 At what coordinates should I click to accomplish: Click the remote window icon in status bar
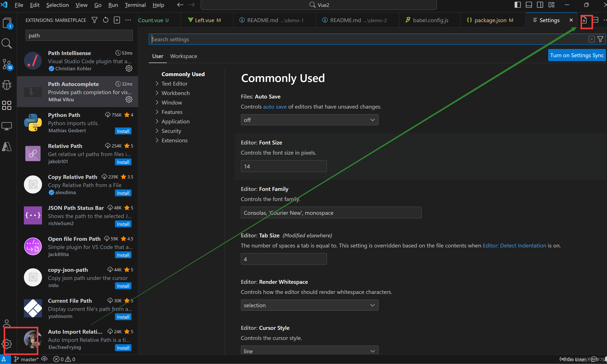(4, 359)
